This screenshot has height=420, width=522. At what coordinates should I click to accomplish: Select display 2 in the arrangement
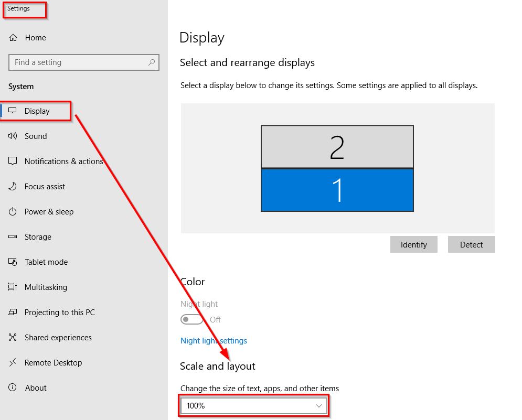click(337, 147)
